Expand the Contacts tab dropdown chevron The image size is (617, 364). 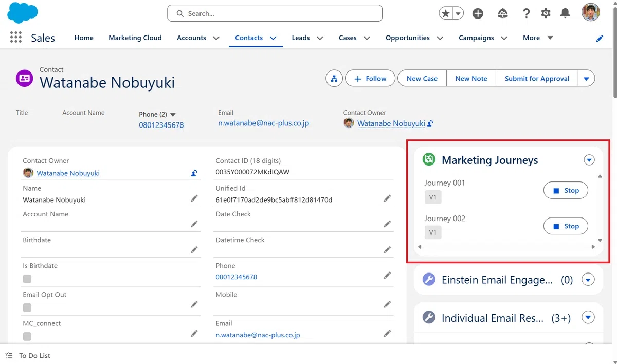point(273,38)
